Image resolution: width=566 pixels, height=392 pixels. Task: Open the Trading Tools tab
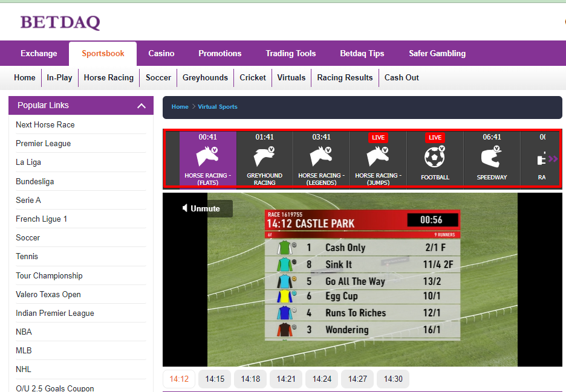pyautogui.click(x=291, y=53)
